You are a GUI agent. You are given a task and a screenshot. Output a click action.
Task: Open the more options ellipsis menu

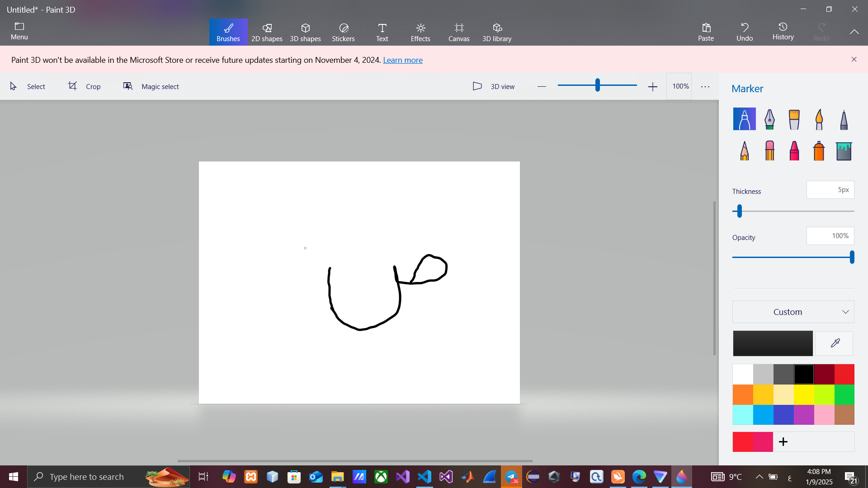click(x=705, y=86)
